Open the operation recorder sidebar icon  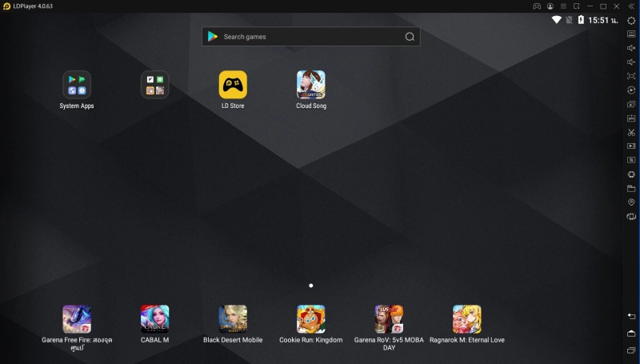point(631,90)
